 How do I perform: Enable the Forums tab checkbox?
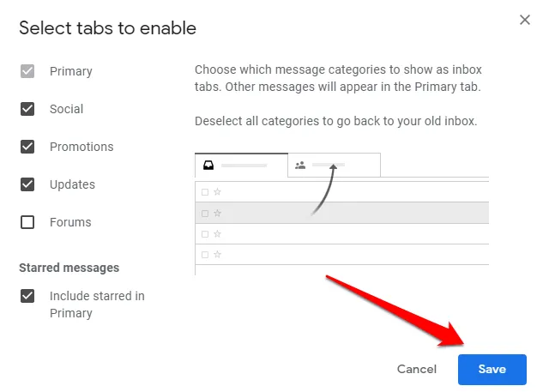27,222
